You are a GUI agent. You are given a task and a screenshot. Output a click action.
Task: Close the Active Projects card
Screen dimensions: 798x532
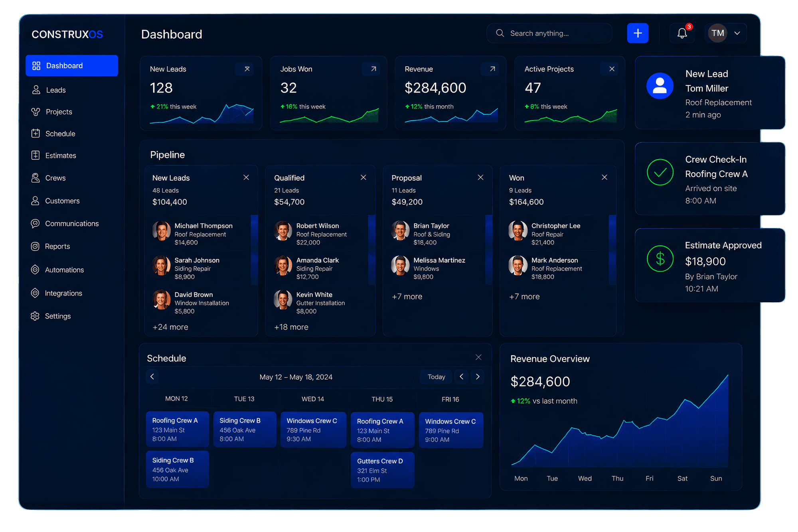(612, 69)
